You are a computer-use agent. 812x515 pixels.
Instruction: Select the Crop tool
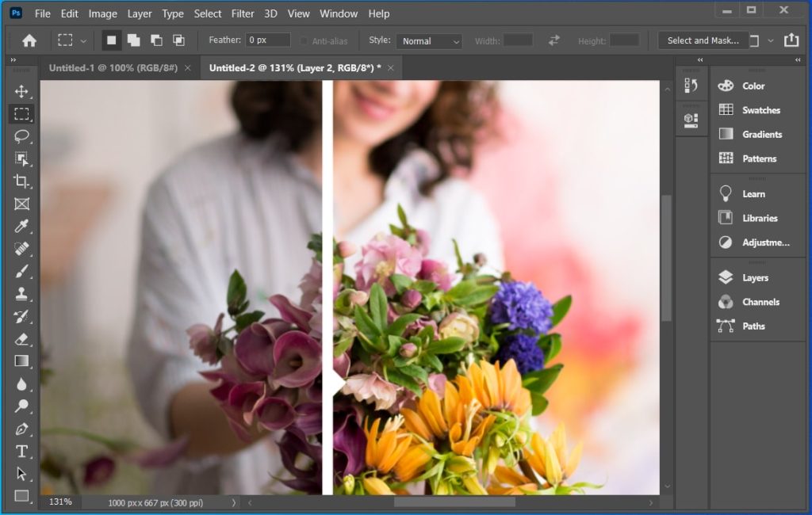[21, 181]
